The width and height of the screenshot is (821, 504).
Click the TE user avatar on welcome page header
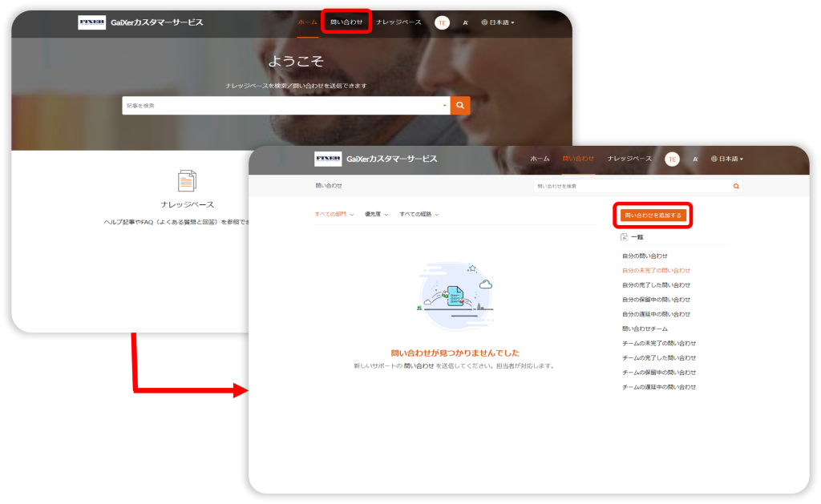(x=442, y=22)
